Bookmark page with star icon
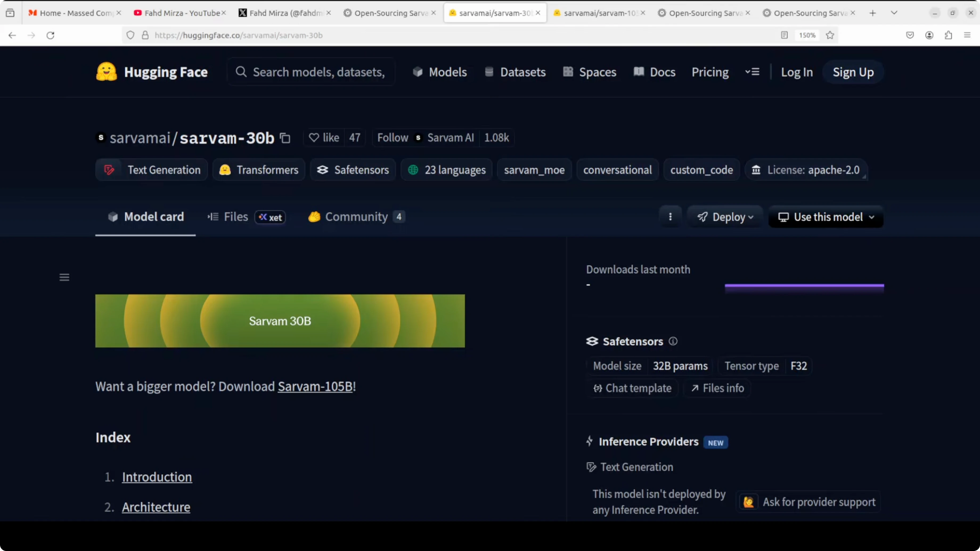This screenshot has width=980, height=551. tap(830, 35)
